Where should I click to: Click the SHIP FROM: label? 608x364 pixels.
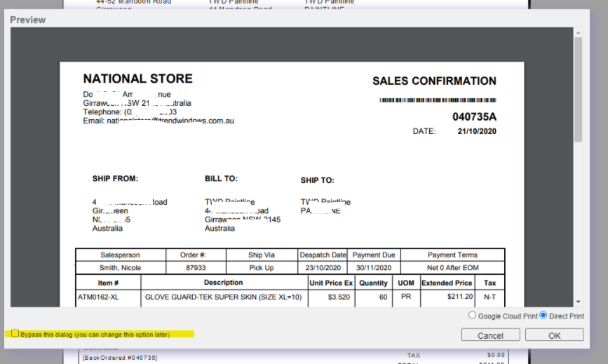(x=115, y=179)
